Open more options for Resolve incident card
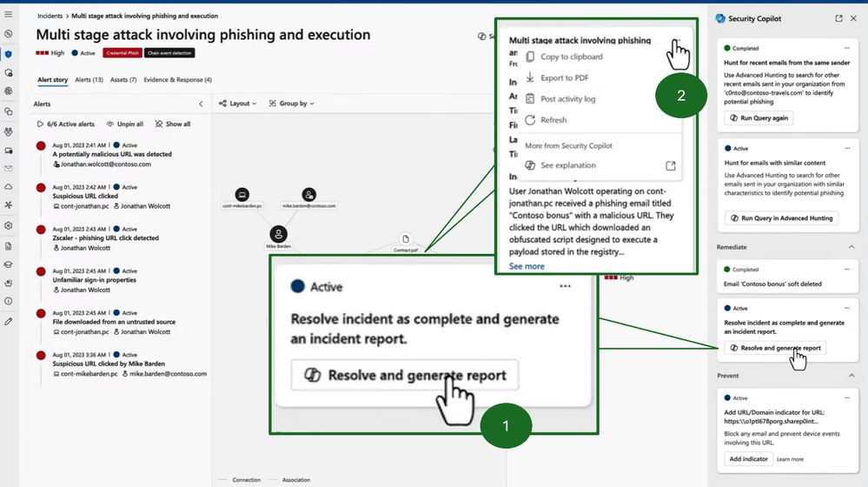868x487 pixels. [x=847, y=308]
